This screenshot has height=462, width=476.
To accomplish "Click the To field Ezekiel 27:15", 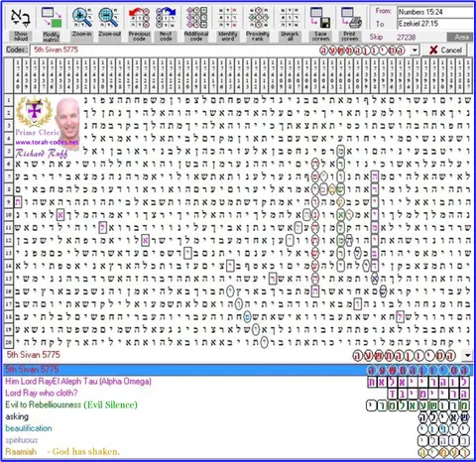I will click(435, 24).
